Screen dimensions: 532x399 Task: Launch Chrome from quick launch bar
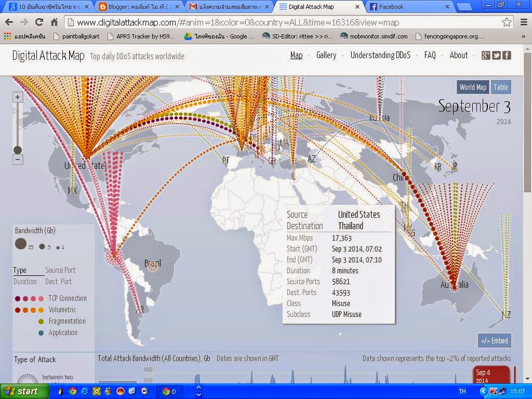pos(73,392)
